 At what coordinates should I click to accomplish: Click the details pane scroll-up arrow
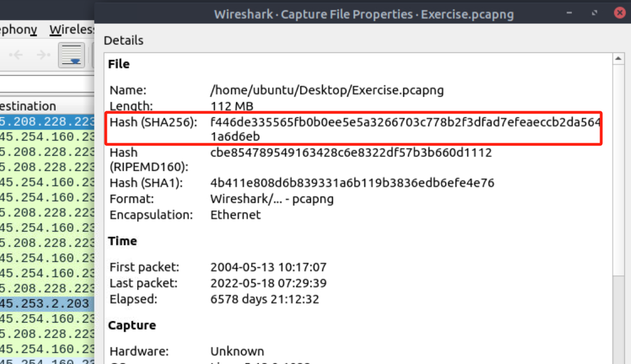pos(618,58)
